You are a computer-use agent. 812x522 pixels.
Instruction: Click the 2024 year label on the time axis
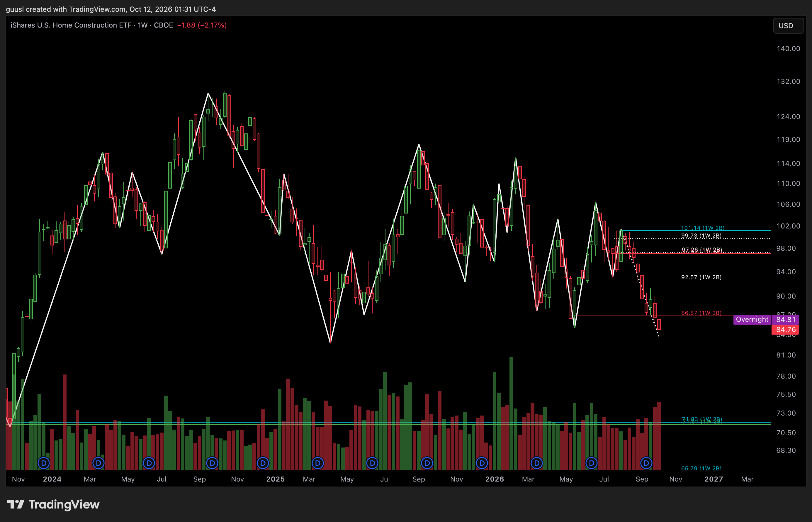click(52, 479)
